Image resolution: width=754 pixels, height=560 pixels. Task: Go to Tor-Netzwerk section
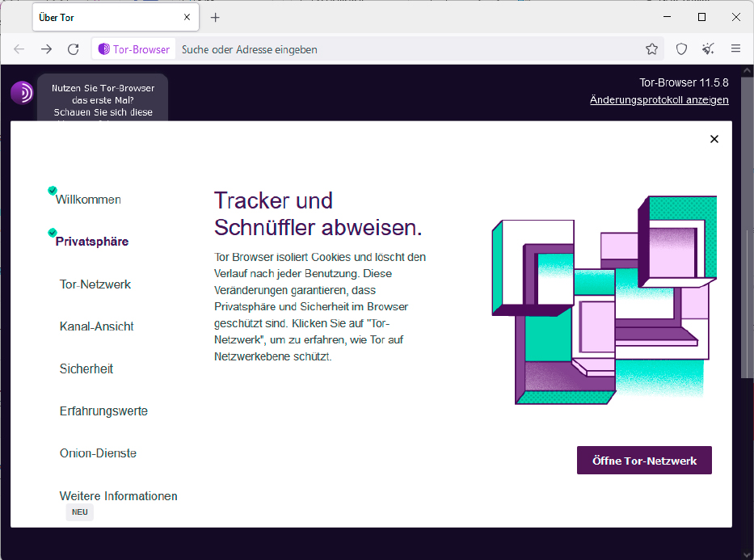tap(95, 284)
